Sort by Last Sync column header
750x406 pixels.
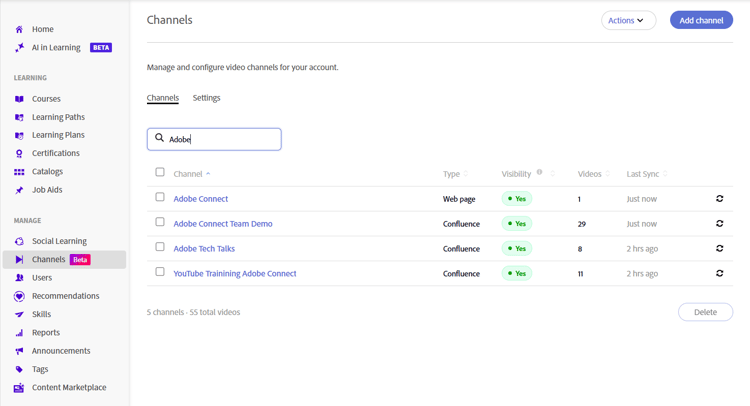(x=647, y=174)
